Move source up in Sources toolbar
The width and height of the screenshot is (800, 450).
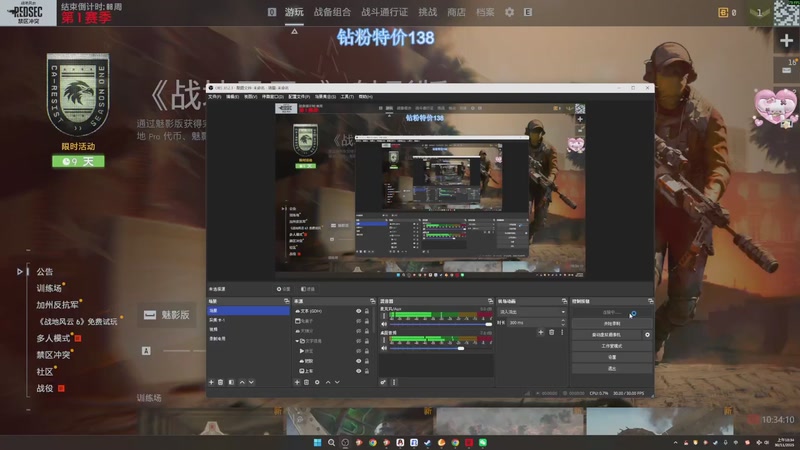[328, 382]
